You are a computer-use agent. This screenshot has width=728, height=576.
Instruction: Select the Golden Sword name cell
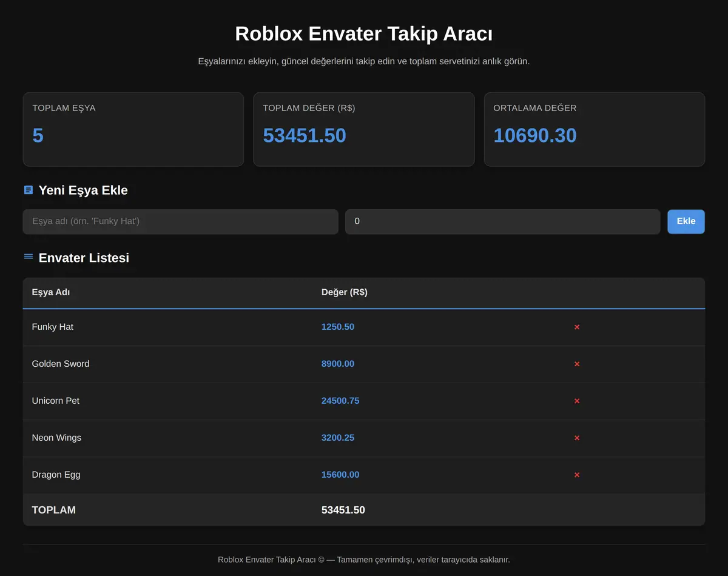(x=61, y=364)
